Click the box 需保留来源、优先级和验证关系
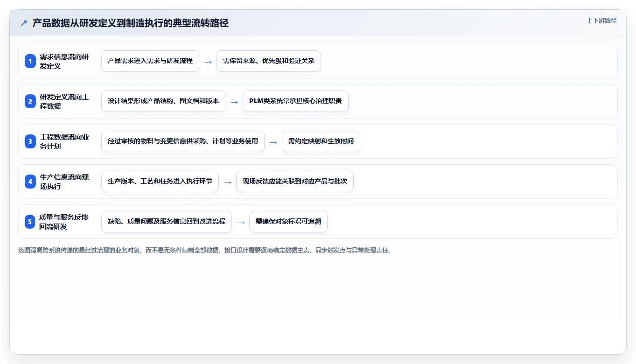 point(269,61)
